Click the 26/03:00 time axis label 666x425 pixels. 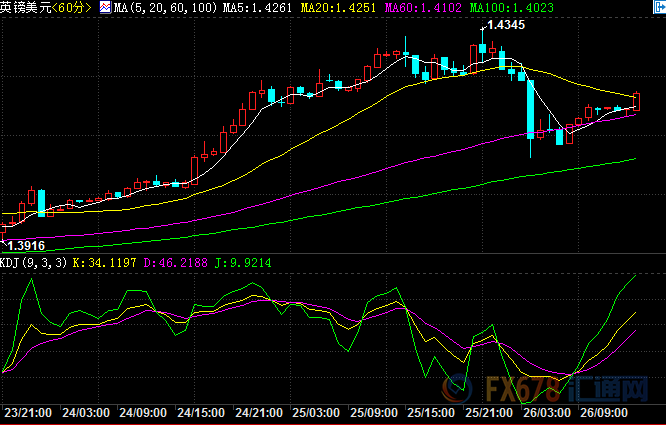click(x=547, y=413)
